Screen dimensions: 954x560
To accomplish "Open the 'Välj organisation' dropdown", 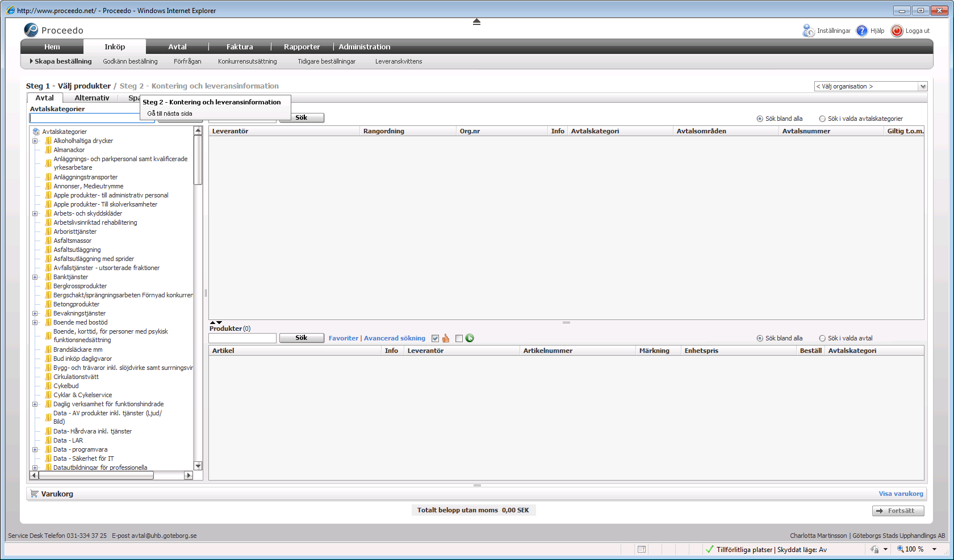I will pyautogui.click(x=871, y=86).
